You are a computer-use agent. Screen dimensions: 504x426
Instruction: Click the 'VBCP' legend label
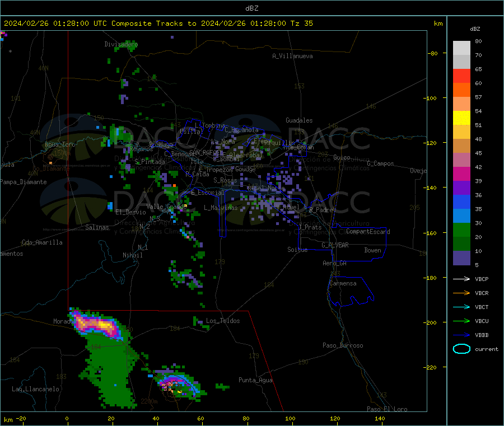[482, 279]
